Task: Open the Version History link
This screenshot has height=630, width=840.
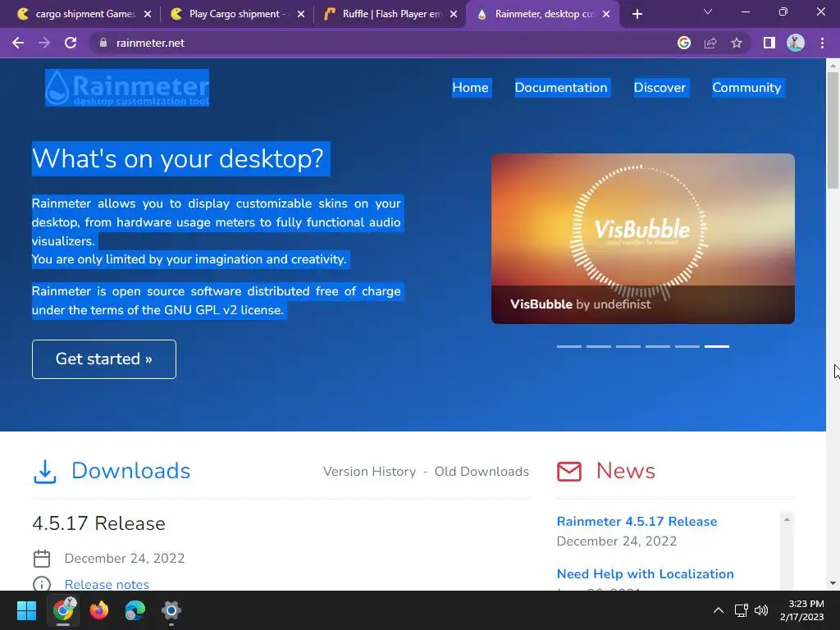Action: click(x=369, y=472)
